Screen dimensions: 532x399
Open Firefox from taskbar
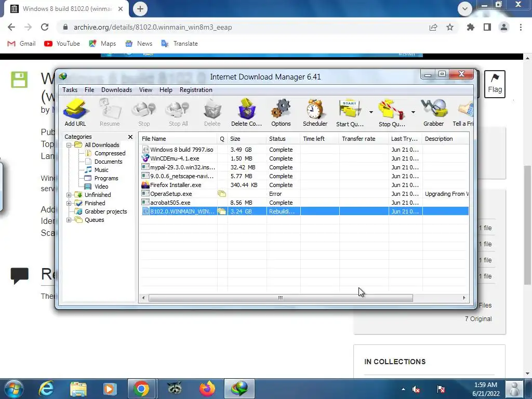[207, 389]
